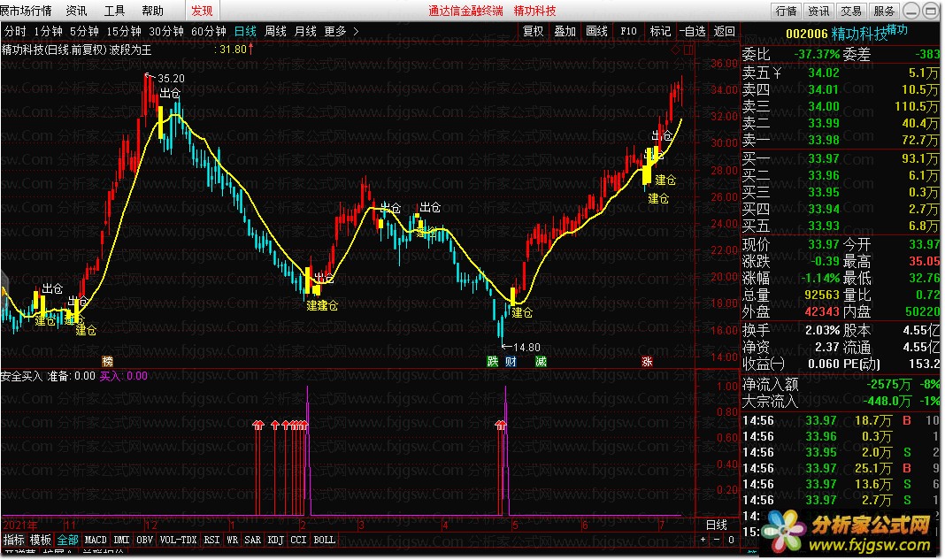Open the 工具 menu
This screenshot has width=945, height=560.
coord(114,12)
